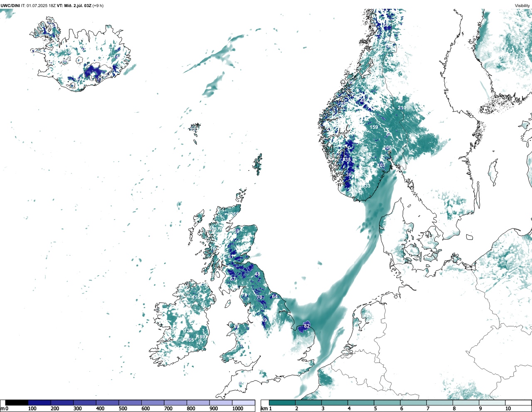Screen dimensions: 532x412
Task: Click the '159' value over Norway
Action: click(374, 127)
